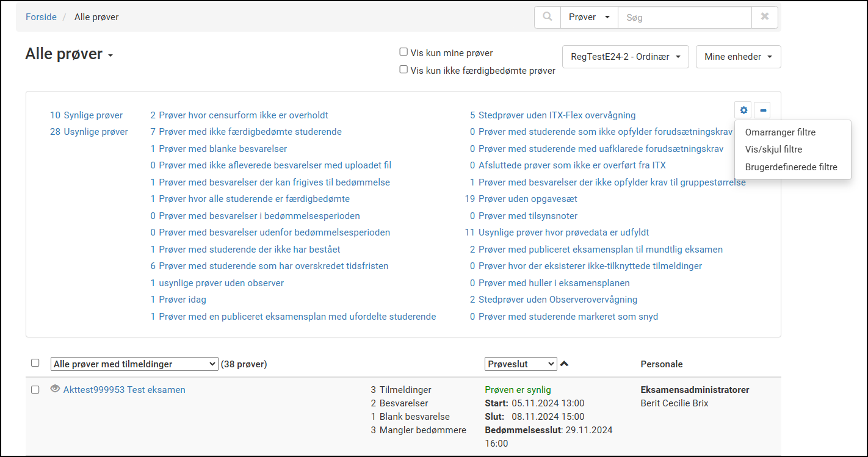868x457 pixels.
Task: Click into the Søg search field
Action: point(684,17)
